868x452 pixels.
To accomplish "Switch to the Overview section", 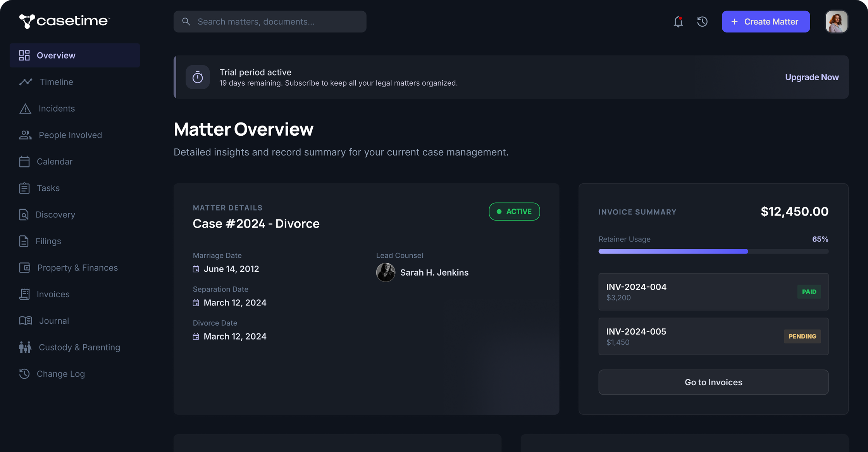I will (56, 55).
